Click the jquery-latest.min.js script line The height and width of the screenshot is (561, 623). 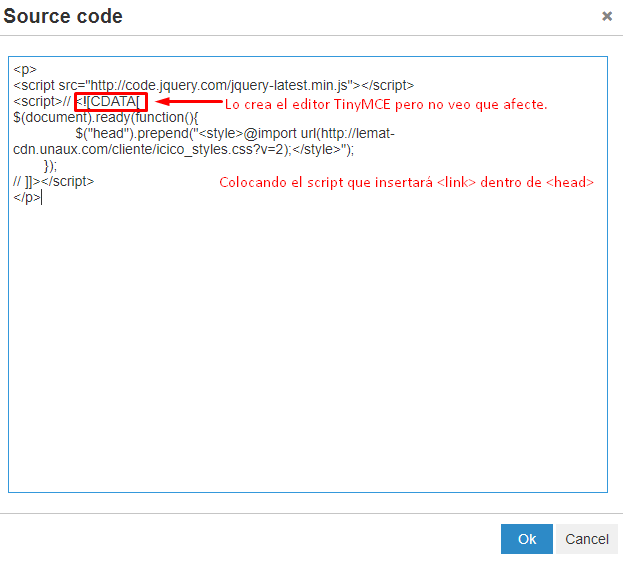click(213, 85)
